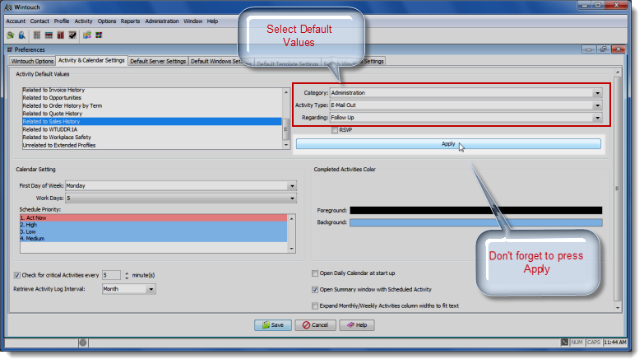Image resolution: width=644 pixels, height=364 pixels.
Task: Enable Expand Monthly/Weekly Activities column widths
Action: (x=315, y=306)
